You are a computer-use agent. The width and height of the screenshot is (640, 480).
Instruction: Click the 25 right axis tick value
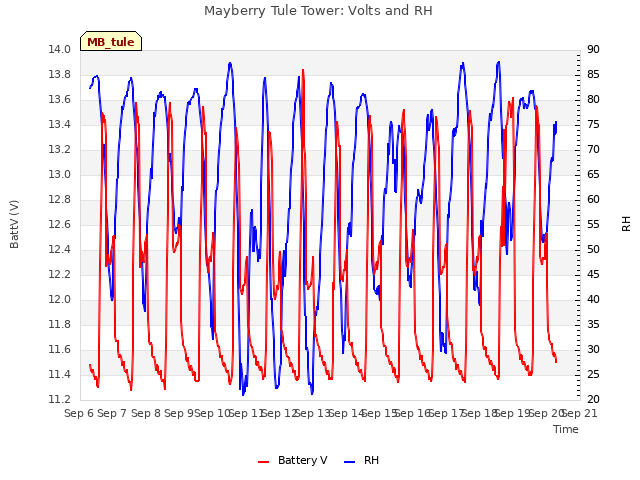[593, 374]
